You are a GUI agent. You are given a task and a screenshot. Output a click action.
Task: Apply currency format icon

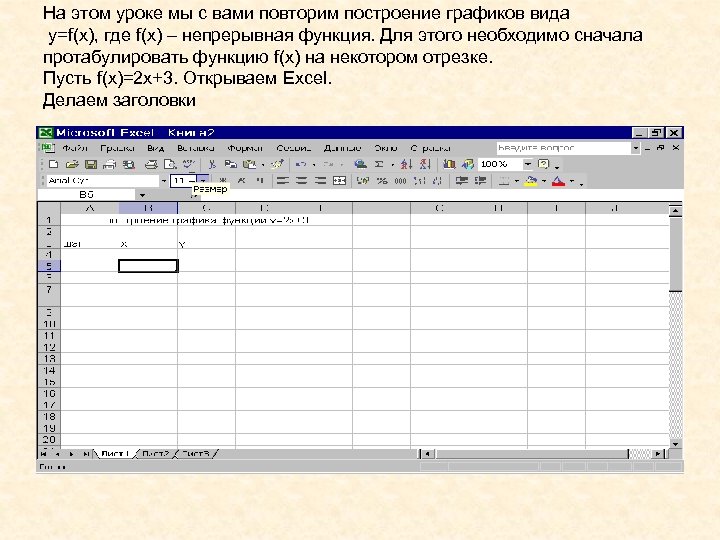point(363,180)
